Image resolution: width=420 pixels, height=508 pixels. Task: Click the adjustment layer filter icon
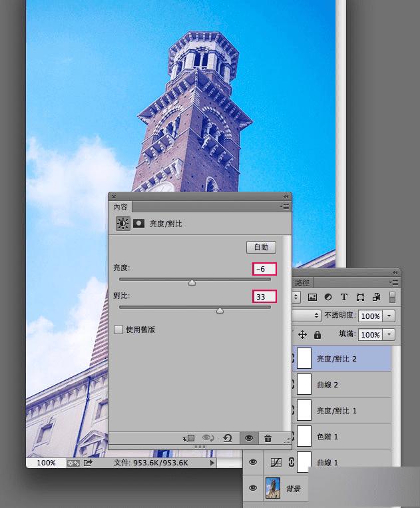point(328,297)
